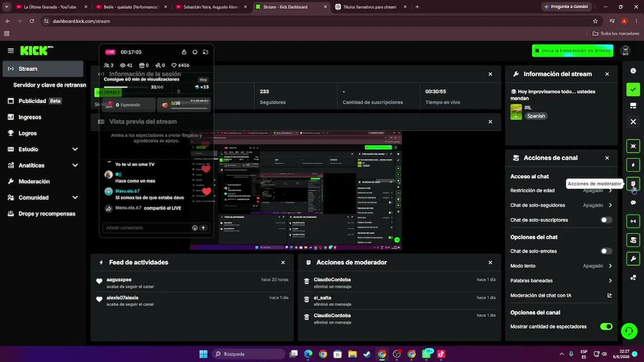Viewport: 644px width, 362px height.
Task: Click the green checkmark sidebar icon
Action: click(633, 89)
